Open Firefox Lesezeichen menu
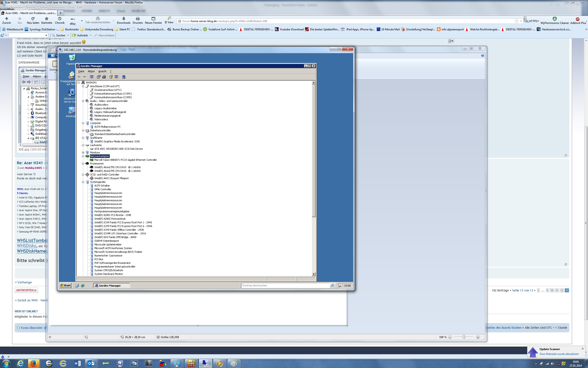The width and height of the screenshot is (588, 368). click(57, 7)
